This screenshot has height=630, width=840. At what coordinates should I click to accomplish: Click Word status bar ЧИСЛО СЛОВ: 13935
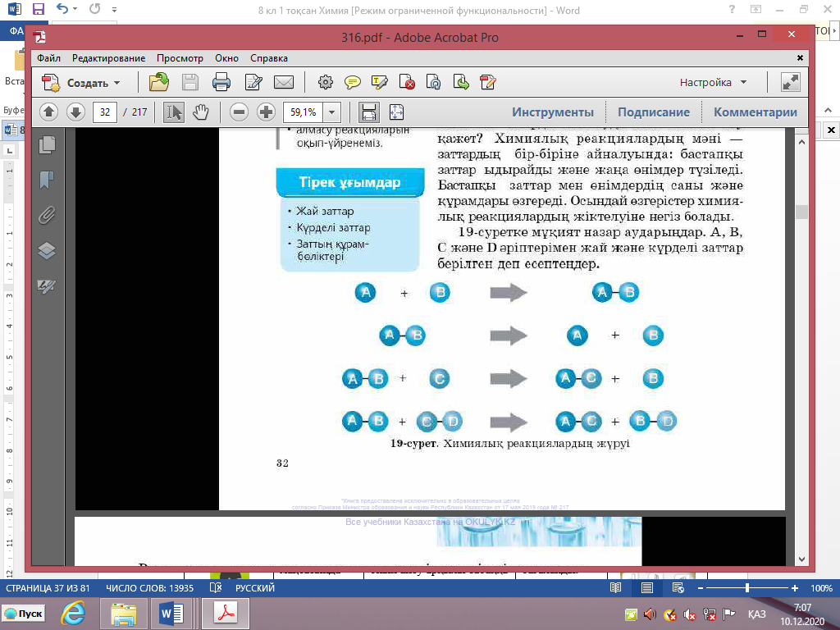149,587
